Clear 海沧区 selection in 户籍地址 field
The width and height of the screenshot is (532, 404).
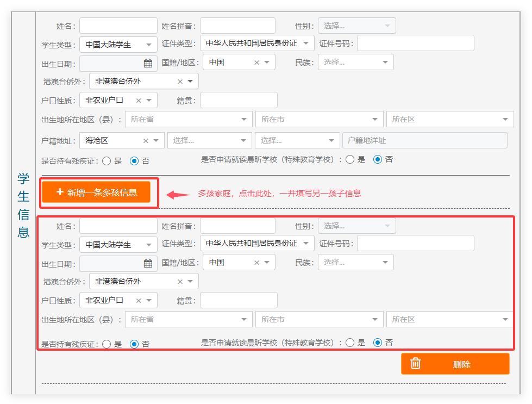146,141
